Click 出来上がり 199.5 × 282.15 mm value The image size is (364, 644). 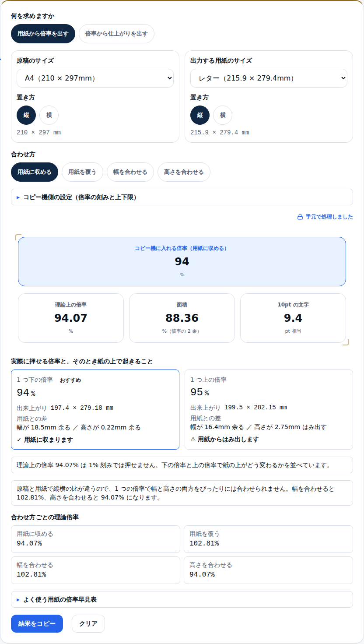[255, 407]
